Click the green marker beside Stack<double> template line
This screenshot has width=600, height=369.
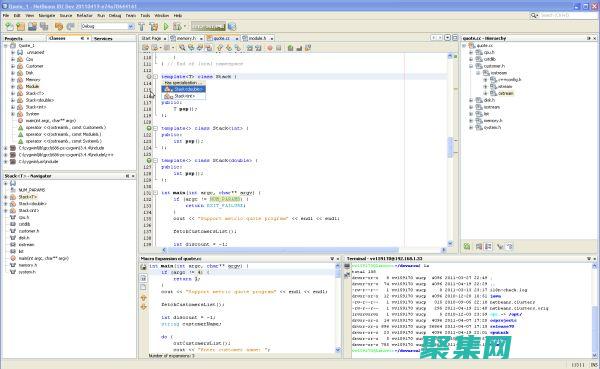[149, 160]
